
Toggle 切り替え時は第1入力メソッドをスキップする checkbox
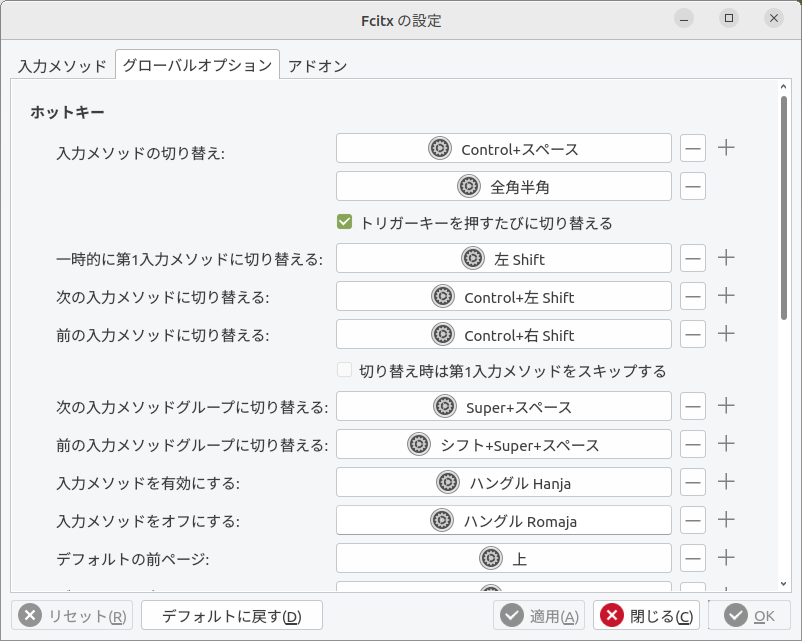(345, 371)
